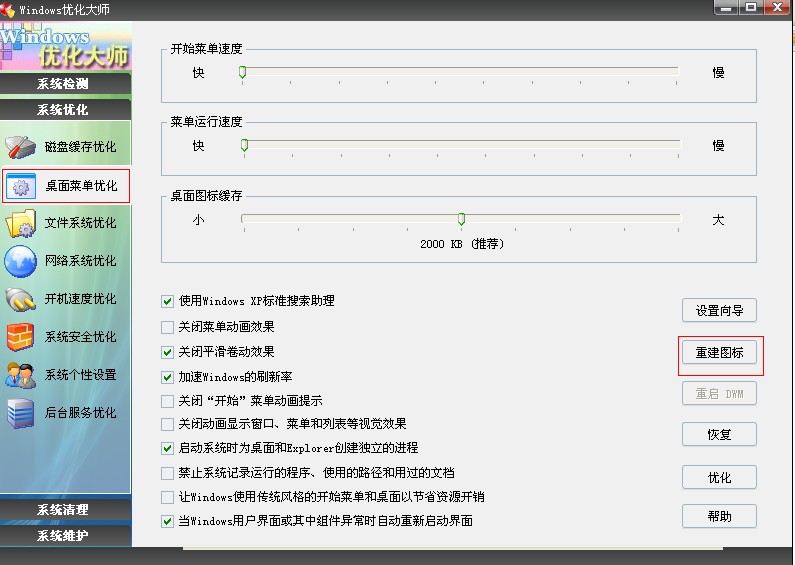Open the 网络系统优化 globe icon
Screen dimensions: 795x565
[x=20, y=261]
